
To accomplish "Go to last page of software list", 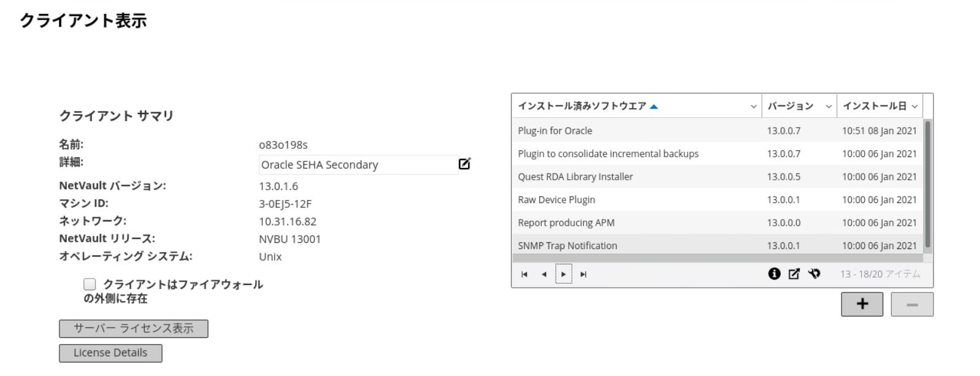I will click(583, 274).
